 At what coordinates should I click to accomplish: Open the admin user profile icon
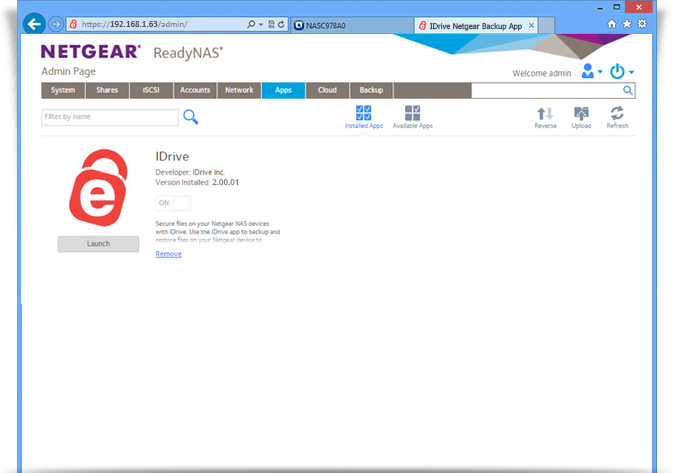click(588, 71)
